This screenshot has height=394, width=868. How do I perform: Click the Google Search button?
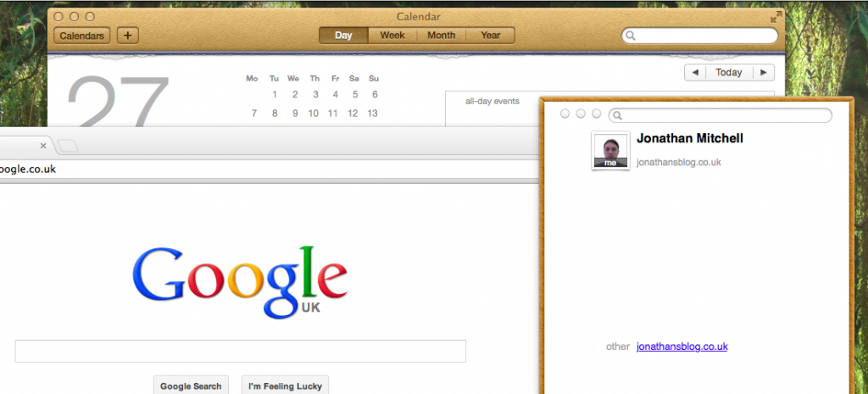point(191,386)
